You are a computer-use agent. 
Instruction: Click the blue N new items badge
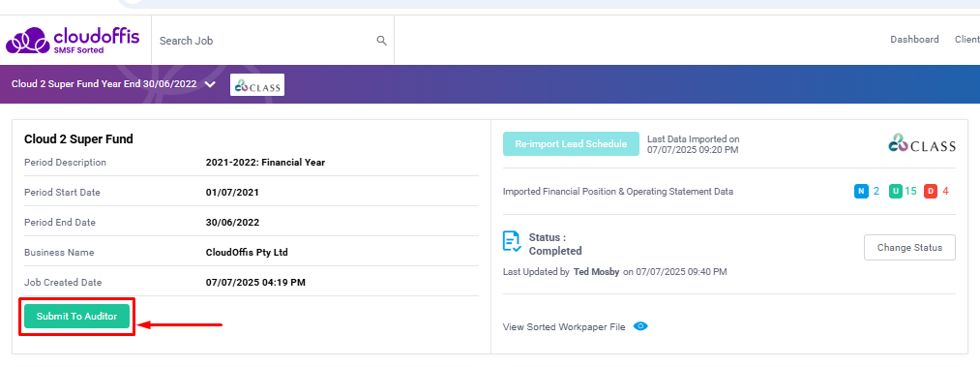(861, 192)
